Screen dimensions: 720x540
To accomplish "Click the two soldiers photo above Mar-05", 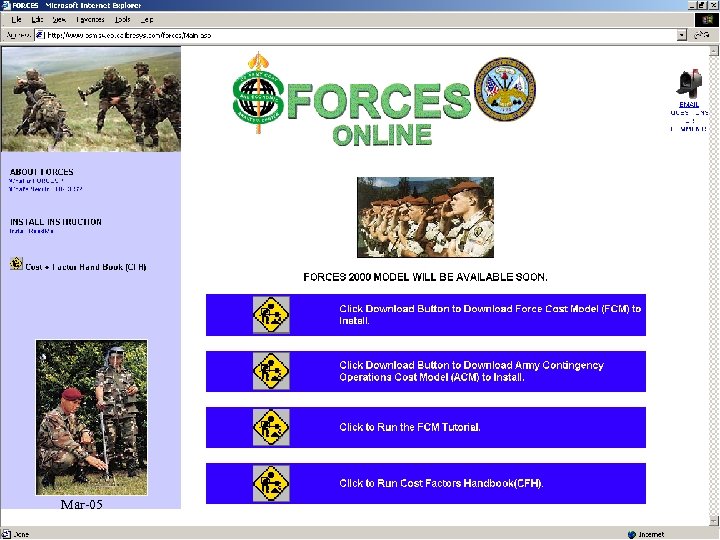I will 91,417.
